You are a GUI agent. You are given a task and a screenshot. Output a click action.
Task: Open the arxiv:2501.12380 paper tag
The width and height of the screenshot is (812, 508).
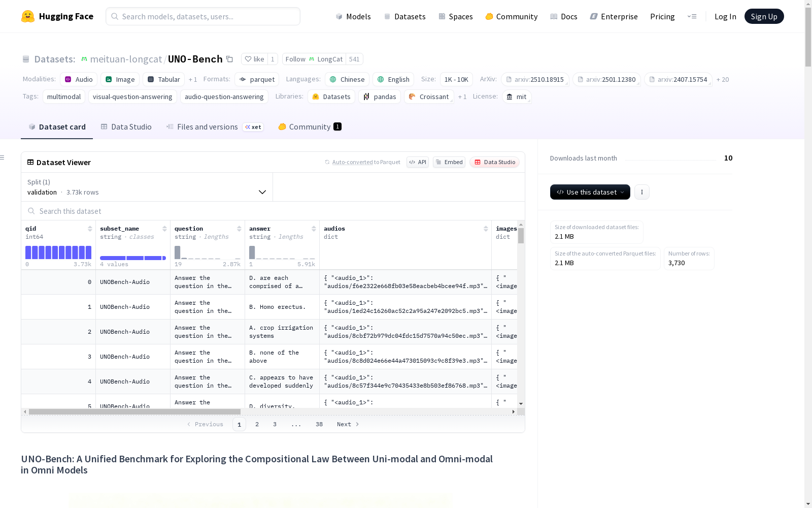tap(606, 79)
